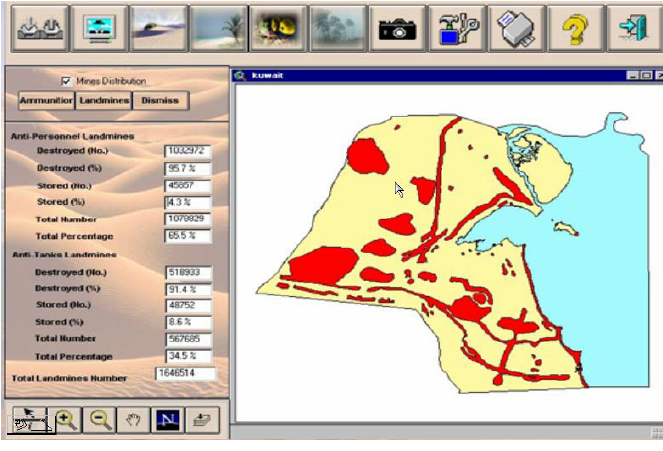The width and height of the screenshot is (663, 451).
Task: Click the printer icon
Action: pos(516,28)
